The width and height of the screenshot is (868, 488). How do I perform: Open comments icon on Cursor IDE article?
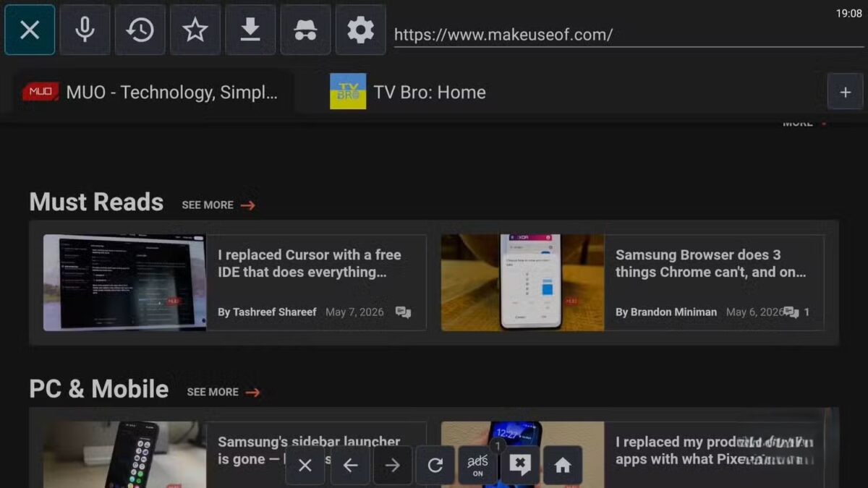tap(403, 312)
